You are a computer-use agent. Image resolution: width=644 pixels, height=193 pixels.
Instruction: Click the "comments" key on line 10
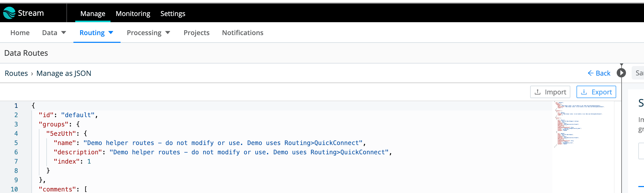point(57,189)
